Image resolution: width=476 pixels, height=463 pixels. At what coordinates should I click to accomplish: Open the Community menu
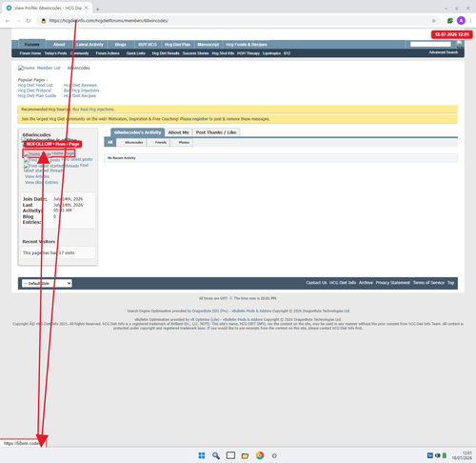(80, 53)
